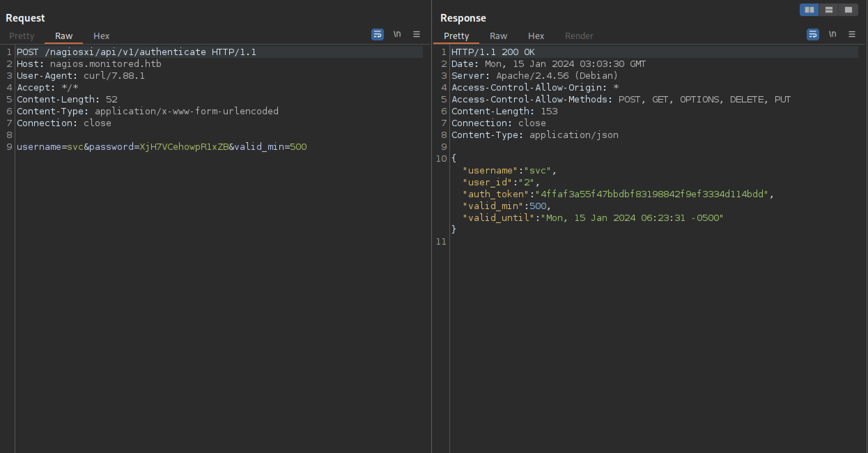868x453 pixels.
Task: Select top-bottom split layout icon
Action: coord(829,10)
